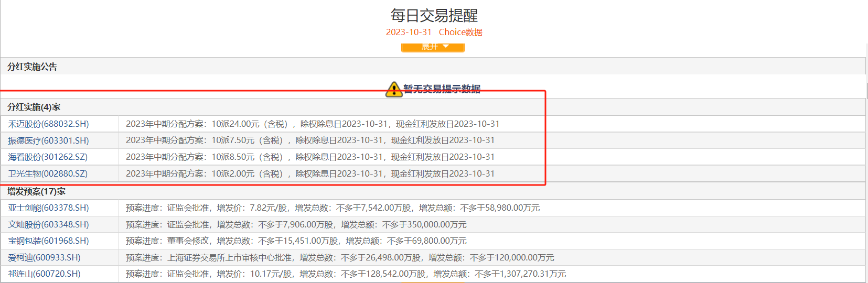This screenshot has height=283, width=868.
Task: Click the yellow warning triangle icon
Action: pos(393,90)
